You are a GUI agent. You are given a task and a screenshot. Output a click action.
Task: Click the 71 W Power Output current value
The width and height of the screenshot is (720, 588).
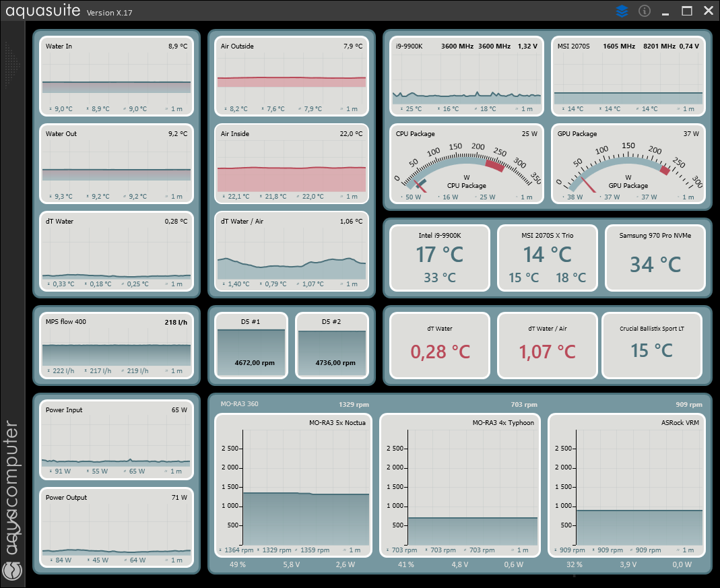(x=179, y=498)
